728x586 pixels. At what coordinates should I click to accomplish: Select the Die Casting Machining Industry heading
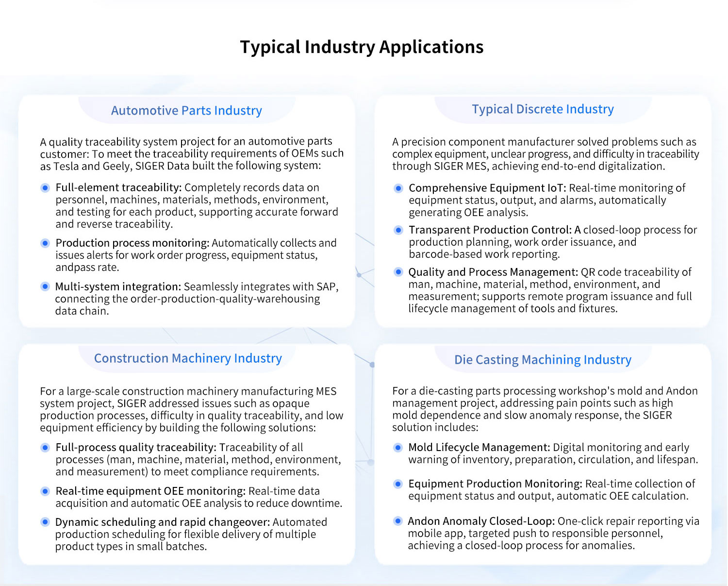[543, 360]
